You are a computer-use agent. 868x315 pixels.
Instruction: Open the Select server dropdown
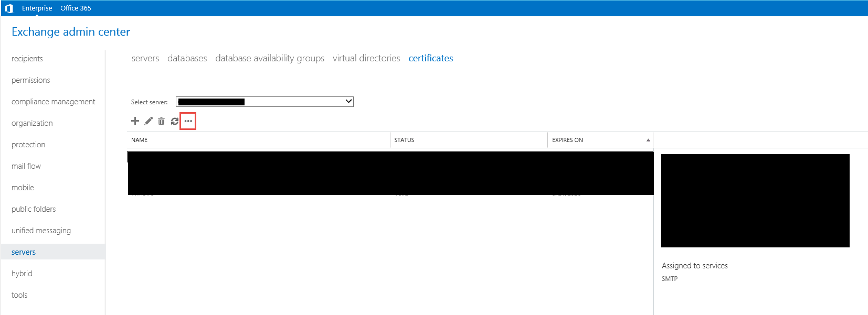pos(264,102)
